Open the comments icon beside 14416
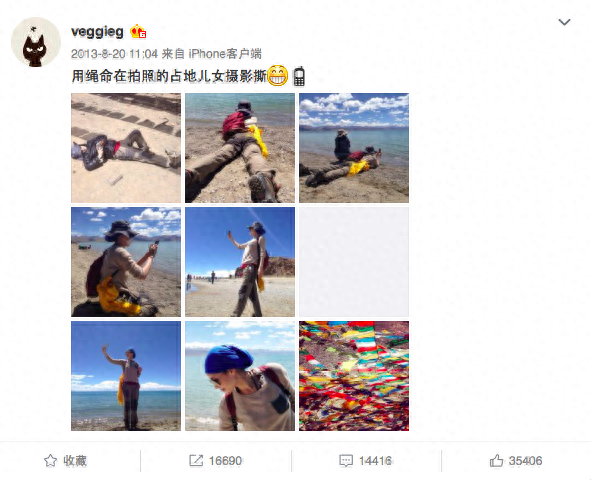The height and width of the screenshot is (480, 591). pyautogui.click(x=346, y=460)
